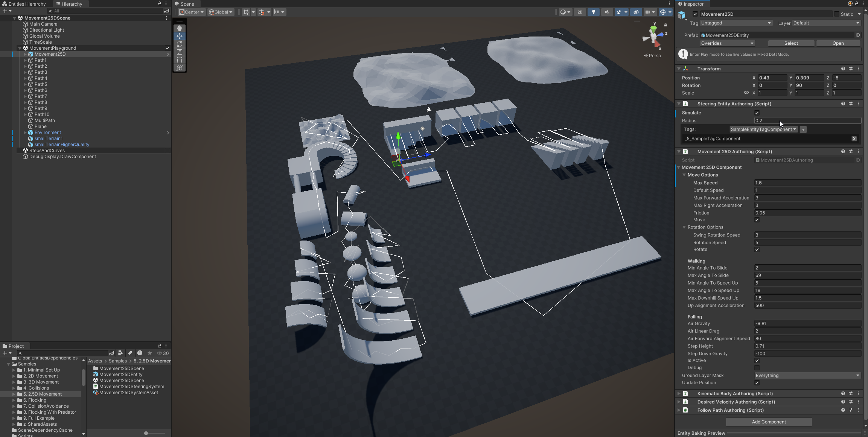Click the Add Component button
Image resolution: width=868 pixels, height=437 pixels.
769,422
